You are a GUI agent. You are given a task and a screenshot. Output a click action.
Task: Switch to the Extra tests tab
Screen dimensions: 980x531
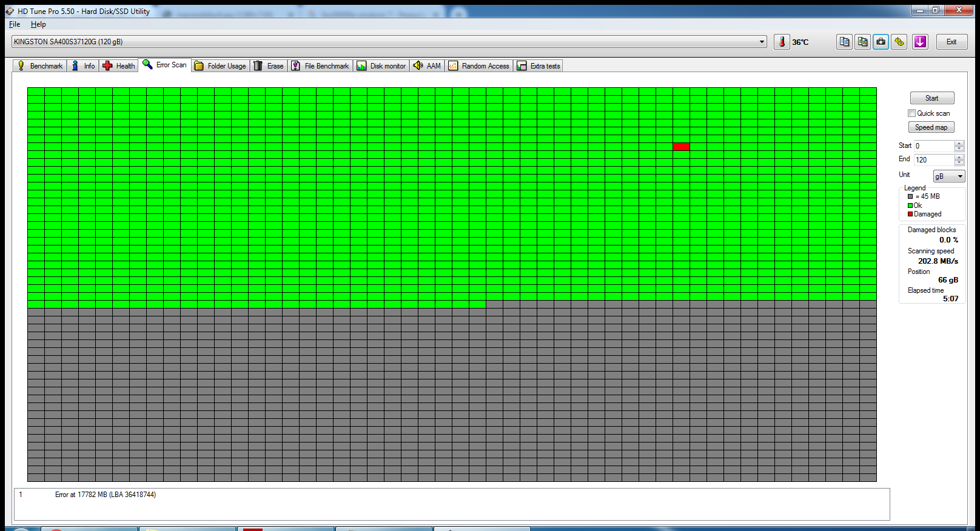pos(539,66)
